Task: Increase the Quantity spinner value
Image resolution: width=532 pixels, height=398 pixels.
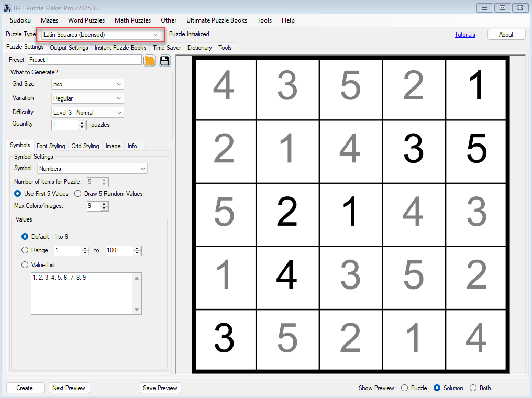Action: (x=82, y=123)
